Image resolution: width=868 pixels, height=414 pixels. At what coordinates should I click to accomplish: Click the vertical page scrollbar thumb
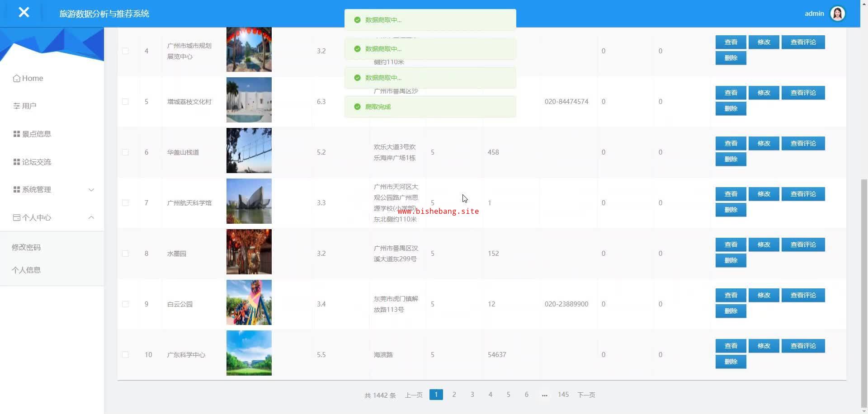864,294
